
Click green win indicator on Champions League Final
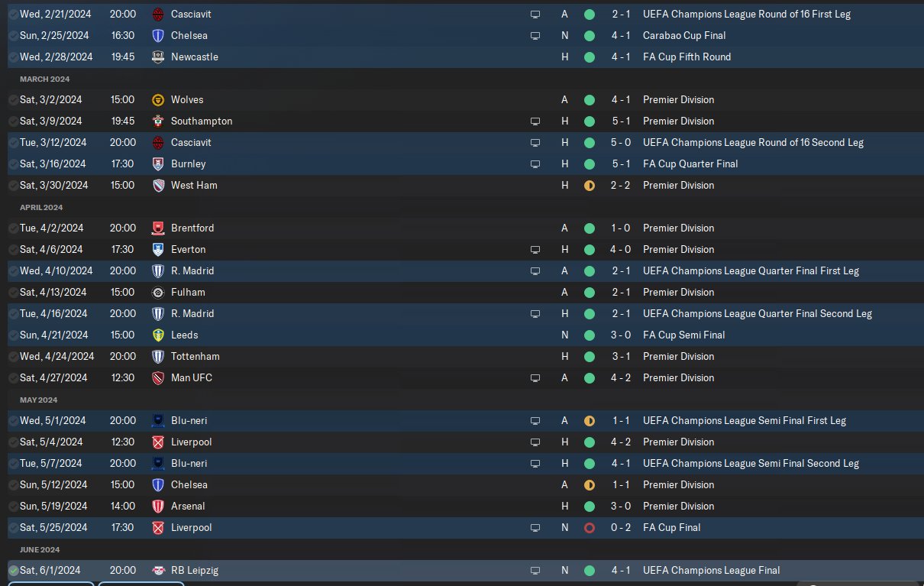(589, 570)
